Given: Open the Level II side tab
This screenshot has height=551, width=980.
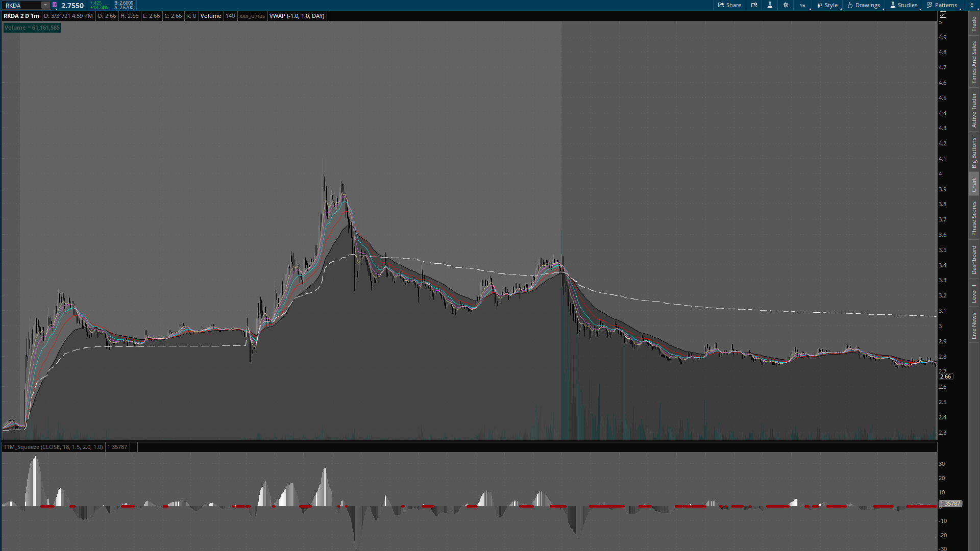Looking at the screenshot, I should [974, 293].
